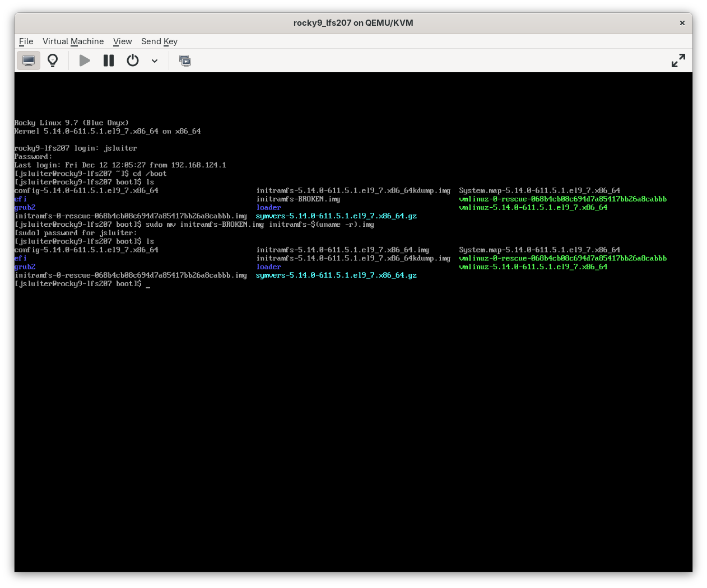Open the Virtual Machine menu
Viewport: 707px width, 588px height.
pyautogui.click(x=73, y=41)
